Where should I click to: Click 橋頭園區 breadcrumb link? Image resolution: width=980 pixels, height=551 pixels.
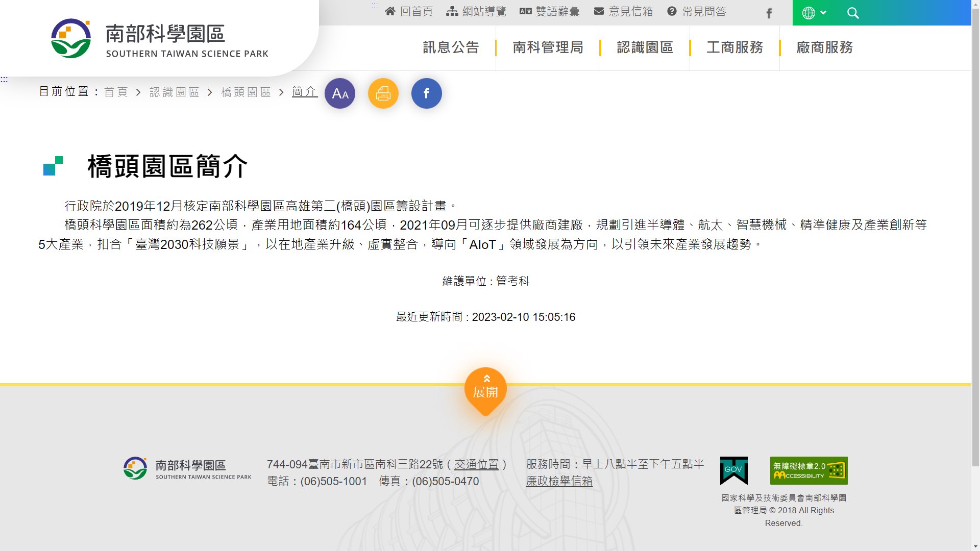pos(246,92)
